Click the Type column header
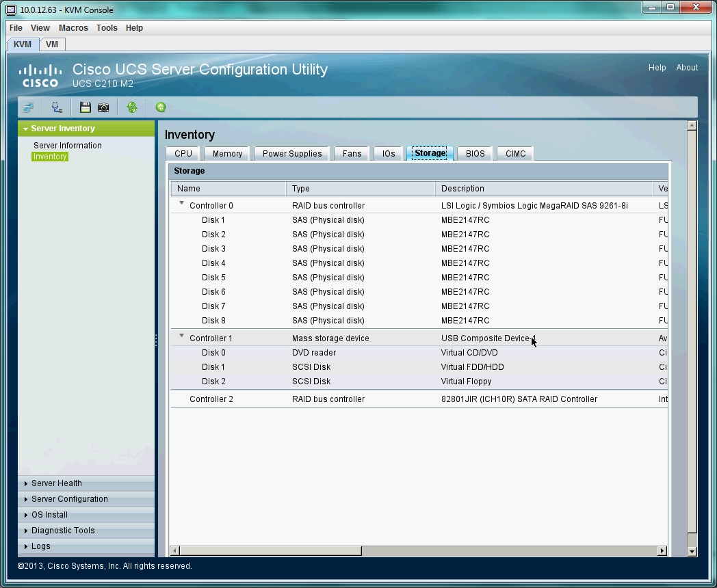This screenshot has width=717, height=588. coord(361,188)
